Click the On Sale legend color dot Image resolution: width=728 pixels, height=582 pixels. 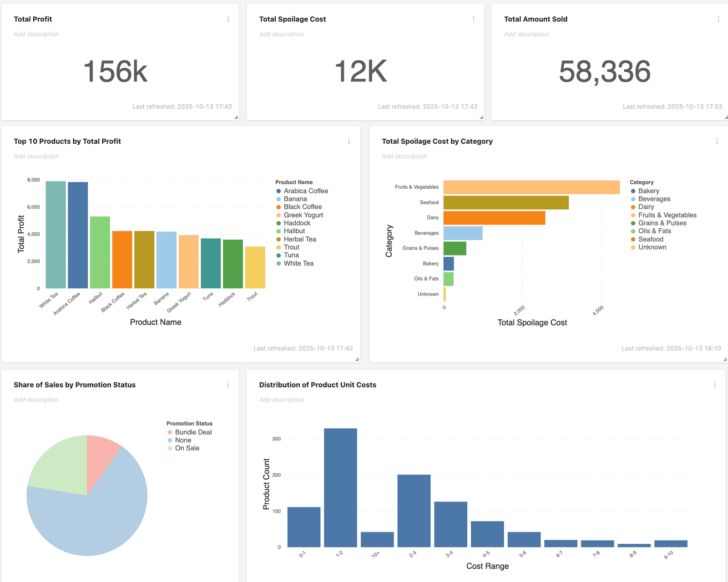coord(170,448)
